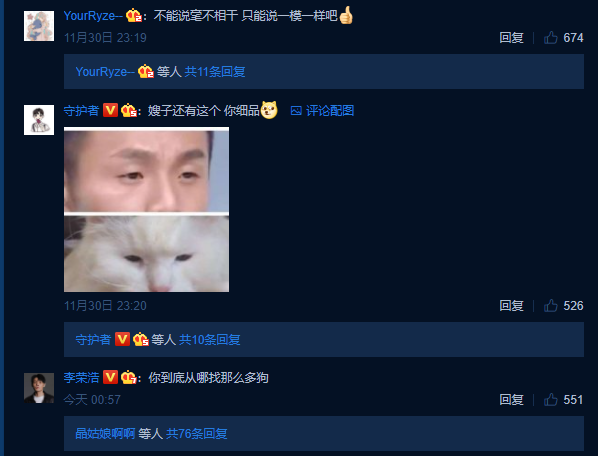Expand 共11条回复 replies
598x456 pixels.
click(215, 72)
